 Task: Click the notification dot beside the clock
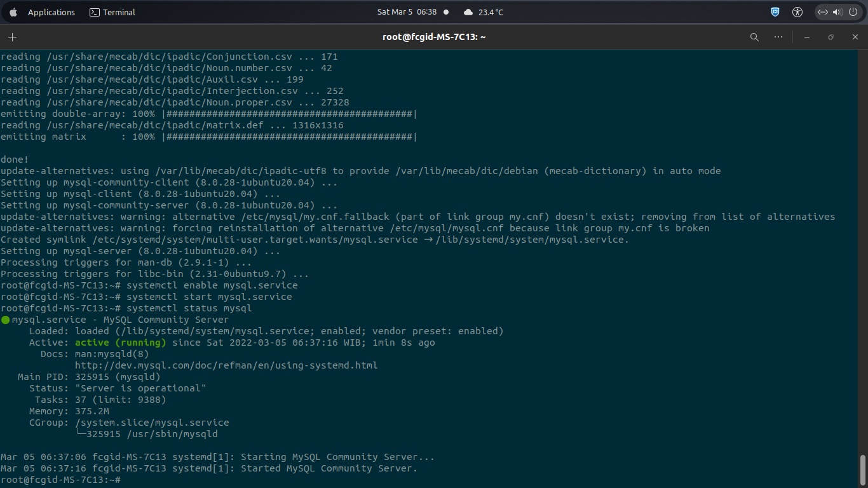(x=446, y=12)
